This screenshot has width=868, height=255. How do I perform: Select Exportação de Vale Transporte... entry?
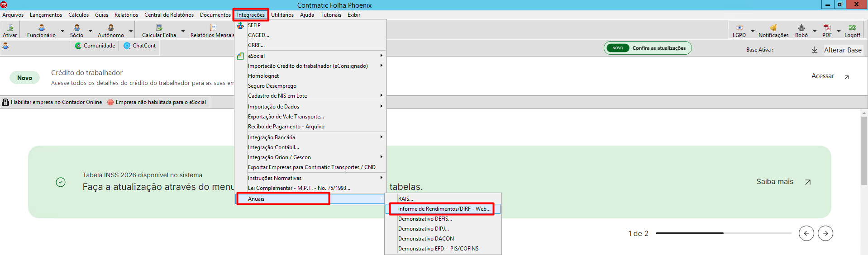pos(310,117)
